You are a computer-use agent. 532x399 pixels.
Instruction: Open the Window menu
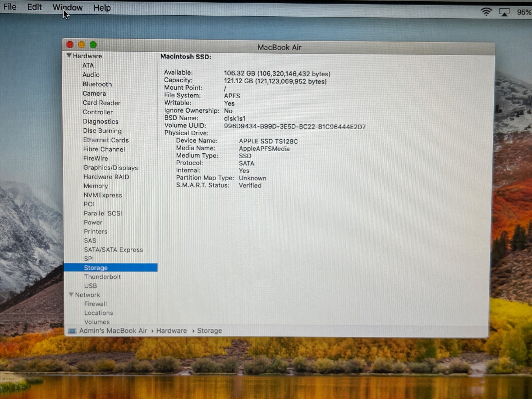click(67, 7)
